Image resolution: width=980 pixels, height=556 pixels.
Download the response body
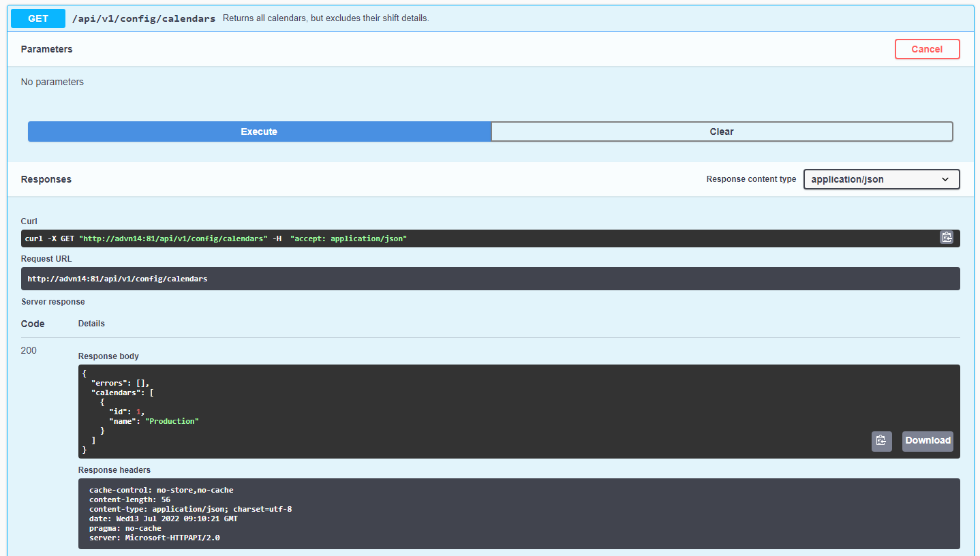pos(927,441)
